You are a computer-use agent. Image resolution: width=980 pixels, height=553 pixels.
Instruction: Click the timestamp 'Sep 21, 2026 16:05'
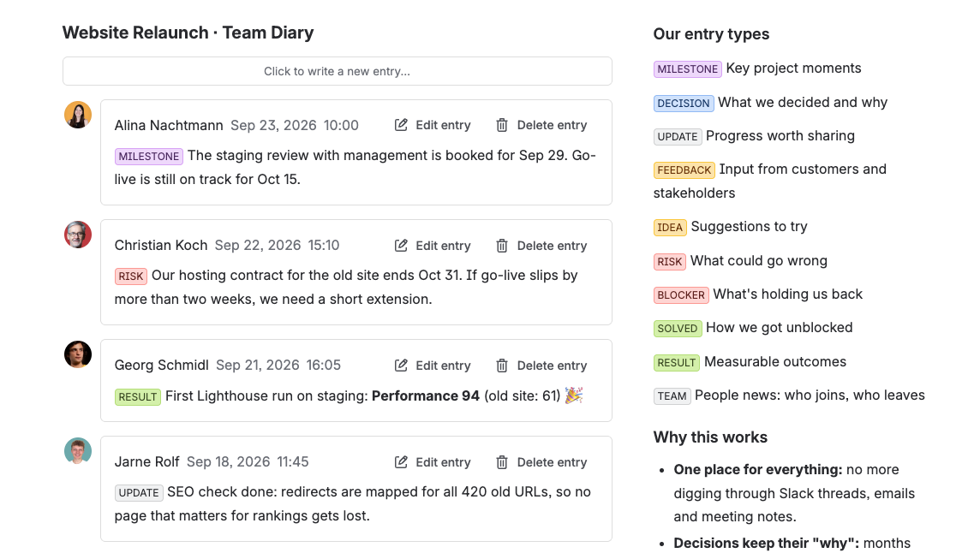pos(278,365)
